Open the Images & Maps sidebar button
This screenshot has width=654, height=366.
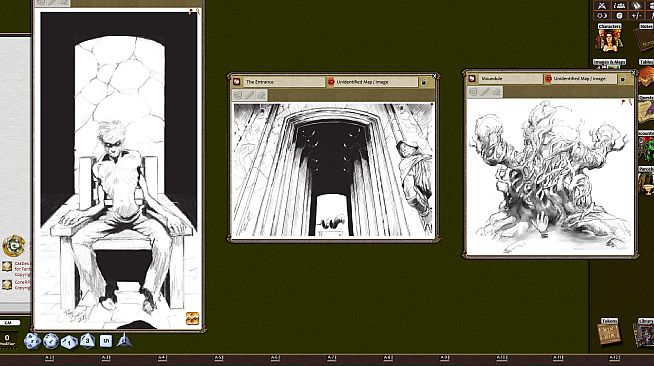point(609,63)
